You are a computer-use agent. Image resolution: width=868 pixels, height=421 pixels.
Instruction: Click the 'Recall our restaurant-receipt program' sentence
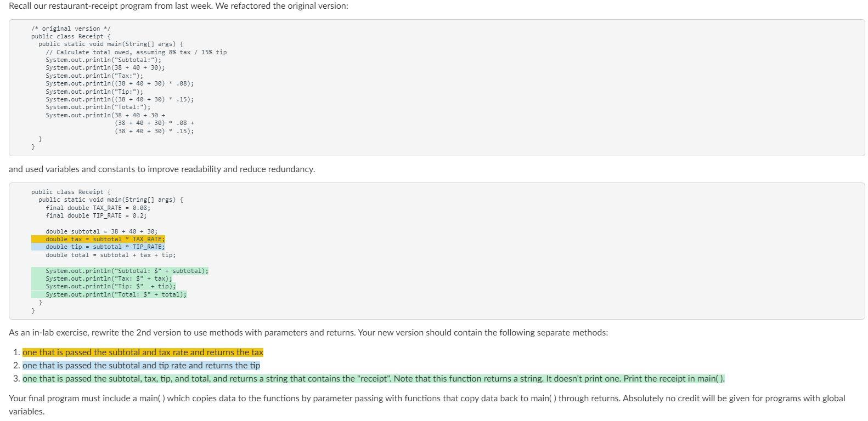pyautogui.click(x=178, y=5)
